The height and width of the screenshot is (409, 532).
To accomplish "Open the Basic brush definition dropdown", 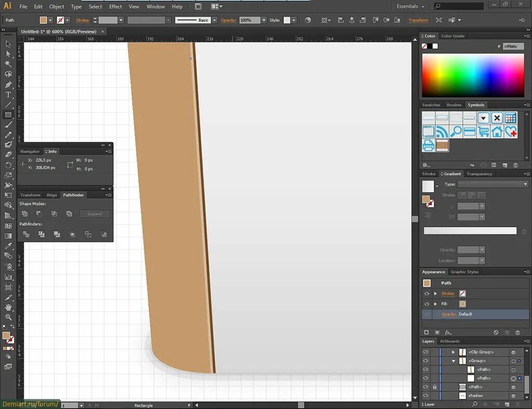I will pyautogui.click(x=214, y=20).
